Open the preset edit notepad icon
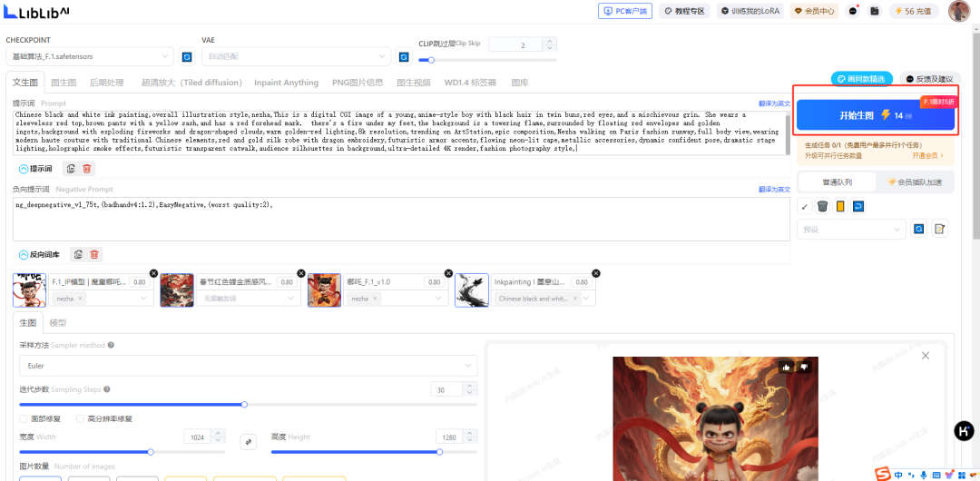980x481 pixels. [939, 229]
